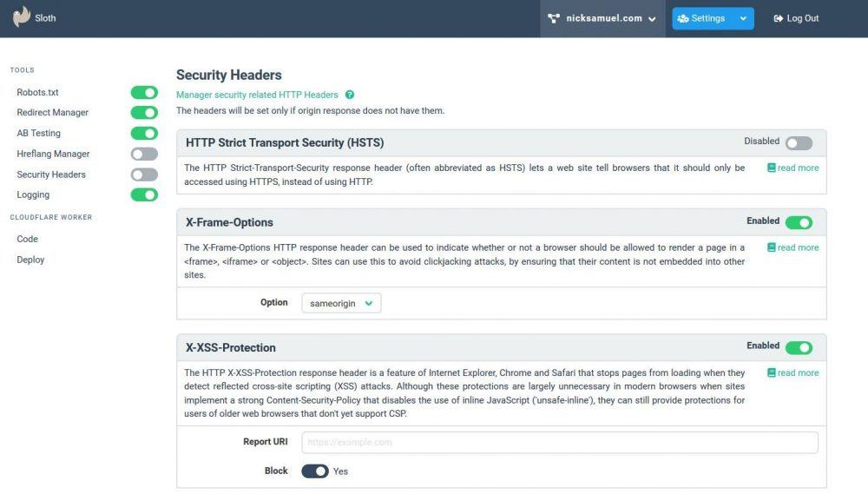Open the Settings dropdown arrow
Viewport: 868px width, 494px height.
pyautogui.click(x=743, y=18)
